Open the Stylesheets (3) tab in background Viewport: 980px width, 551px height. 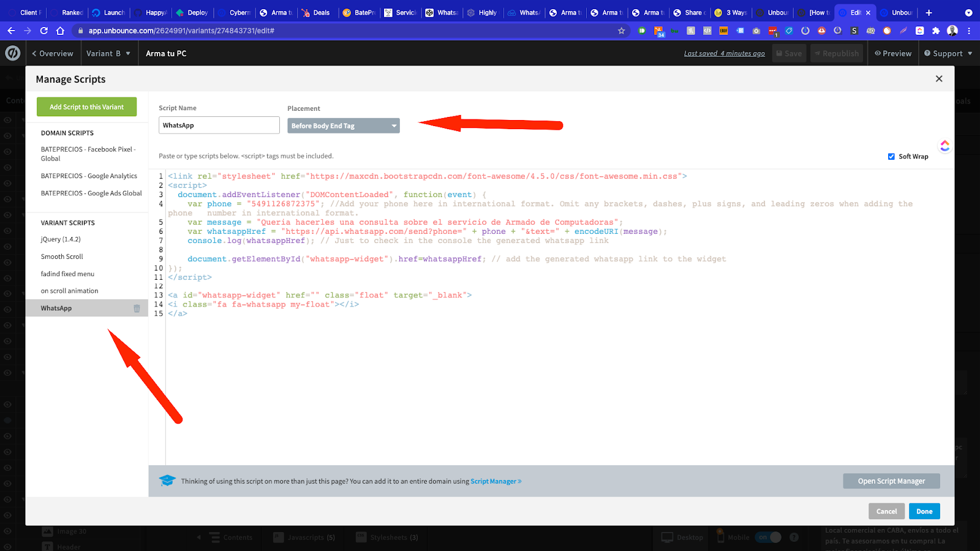[387, 538]
